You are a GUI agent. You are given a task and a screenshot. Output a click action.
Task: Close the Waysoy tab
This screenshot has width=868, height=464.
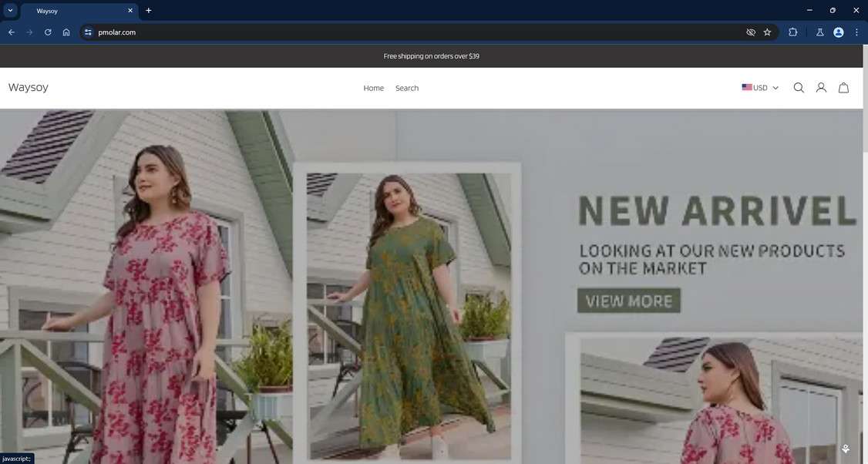click(130, 11)
